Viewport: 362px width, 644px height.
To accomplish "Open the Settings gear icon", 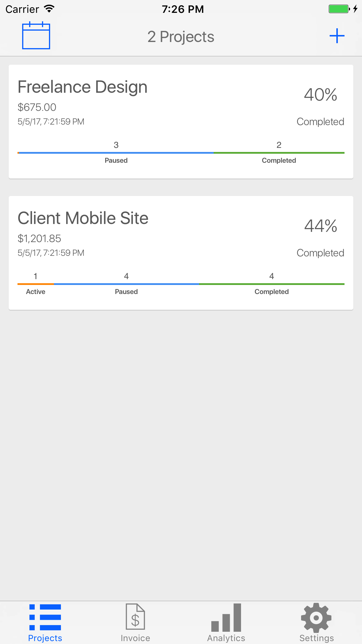I will (x=316, y=617).
